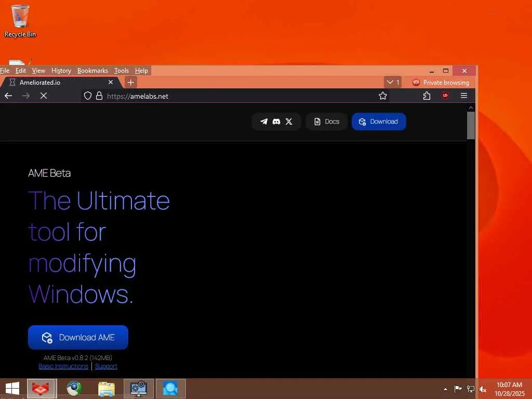The image size is (532, 399).
Task: Show site security padlock information
Action: [99, 96]
